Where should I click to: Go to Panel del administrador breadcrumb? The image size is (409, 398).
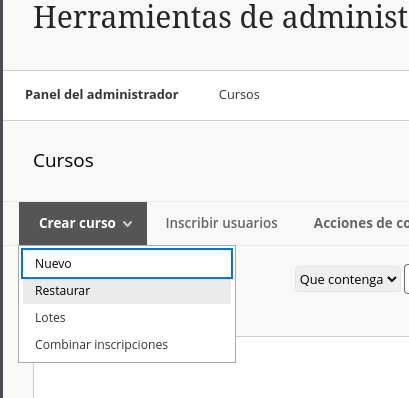click(x=102, y=95)
